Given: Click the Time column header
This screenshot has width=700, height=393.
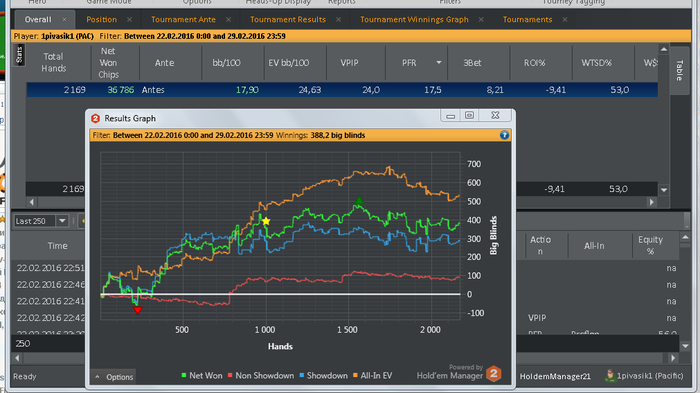Looking at the screenshot, I should click(x=58, y=246).
